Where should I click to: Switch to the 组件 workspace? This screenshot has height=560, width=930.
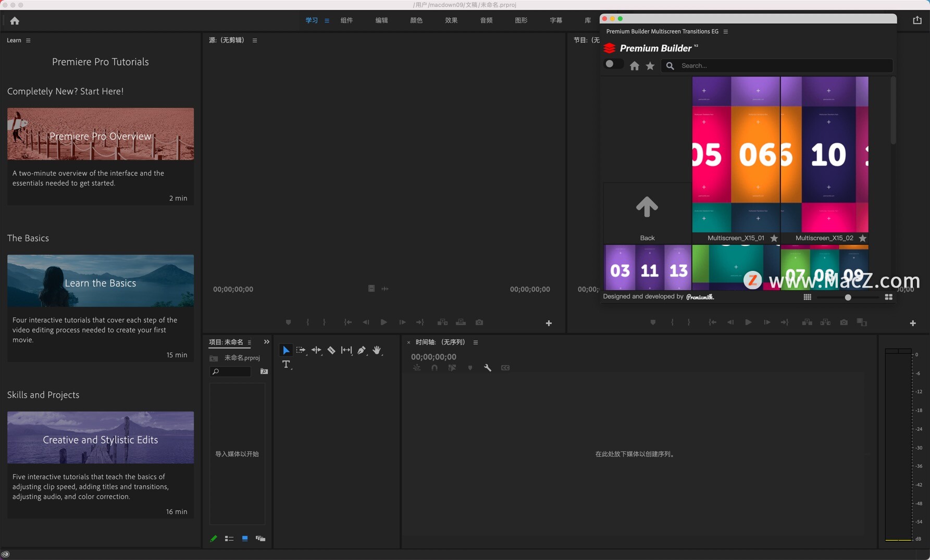pyautogui.click(x=346, y=20)
